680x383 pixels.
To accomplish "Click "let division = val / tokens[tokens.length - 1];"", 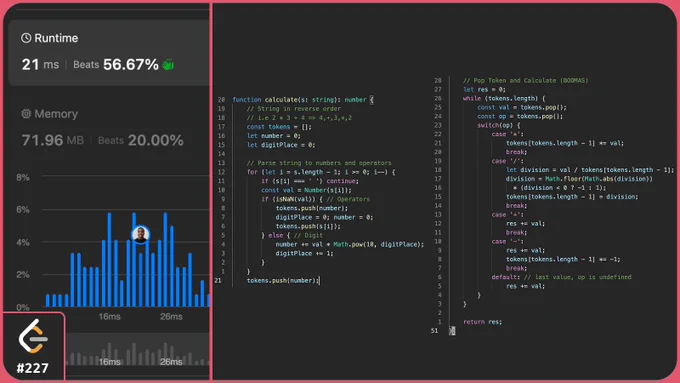I will pos(590,170).
